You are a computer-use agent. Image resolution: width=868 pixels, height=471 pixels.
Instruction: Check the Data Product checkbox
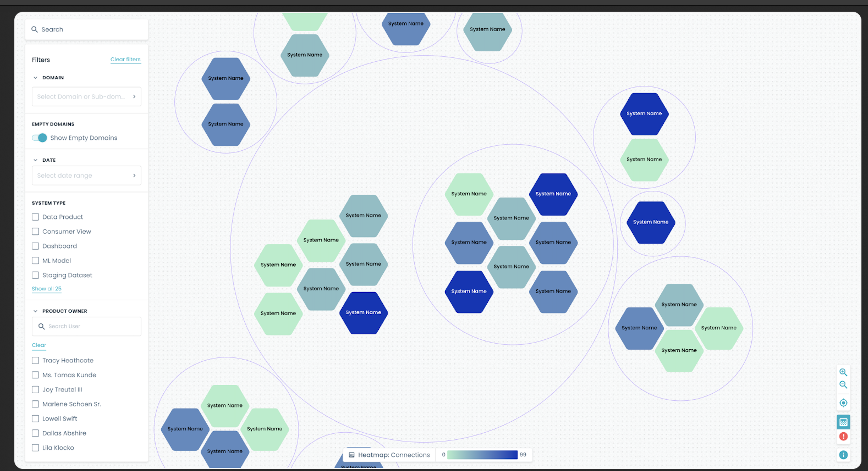[x=36, y=217]
